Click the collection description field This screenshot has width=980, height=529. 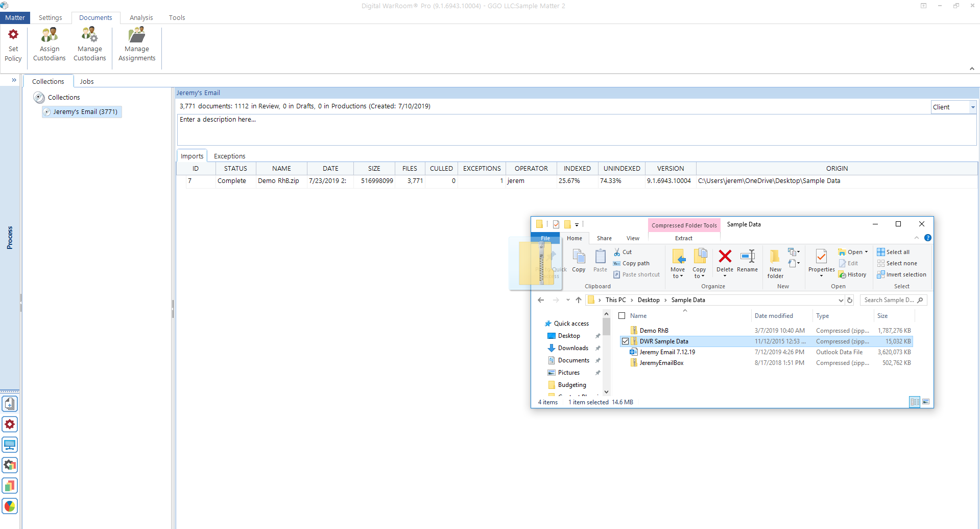[577, 130]
